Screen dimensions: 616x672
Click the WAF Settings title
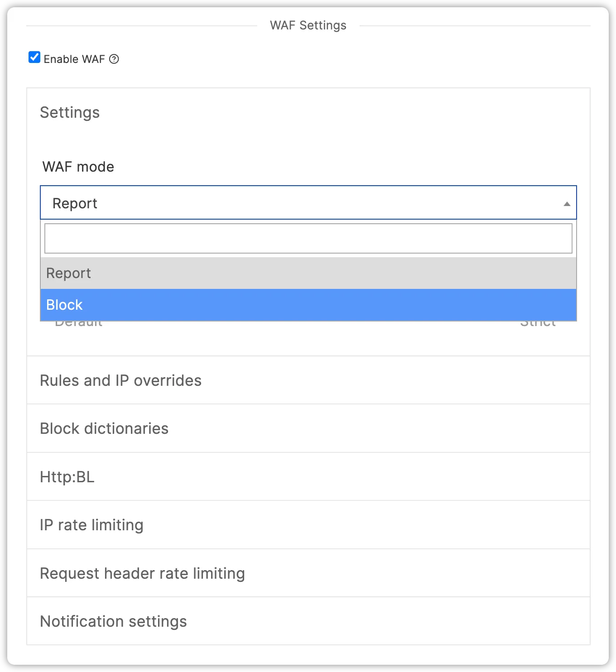click(308, 25)
